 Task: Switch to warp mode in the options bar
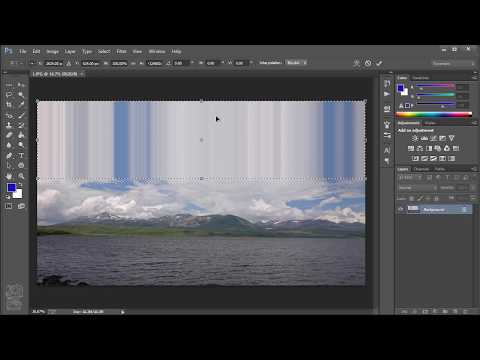(x=357, y=63)
